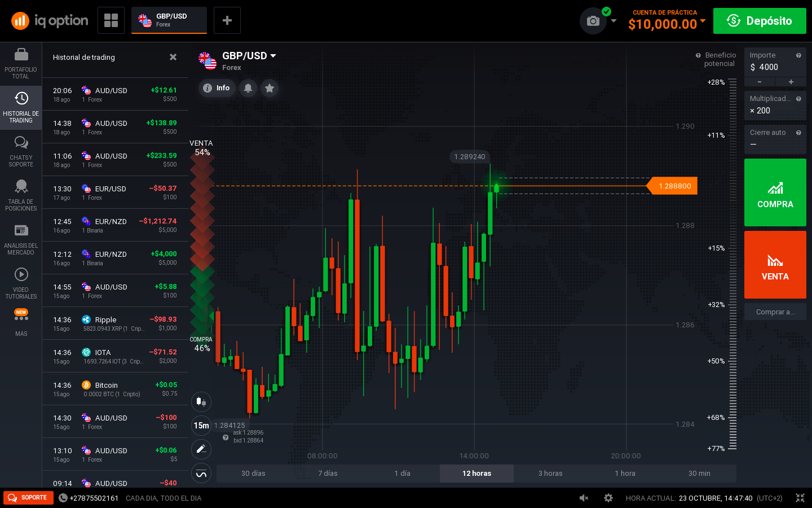The height and width of the screenshot is (508, 812).
Task: Open Chats y Soporte sidebar icon
Action: click(x=21, y=152)
